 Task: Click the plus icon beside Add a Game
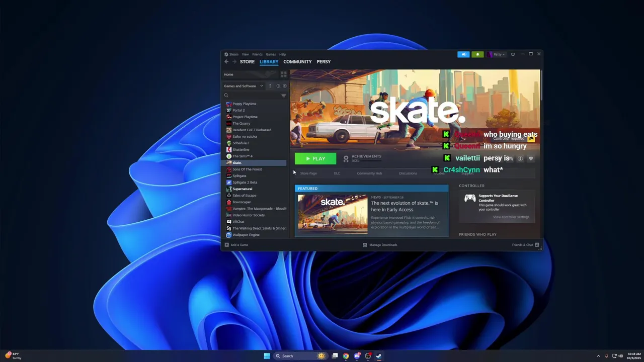pos(226,245)
